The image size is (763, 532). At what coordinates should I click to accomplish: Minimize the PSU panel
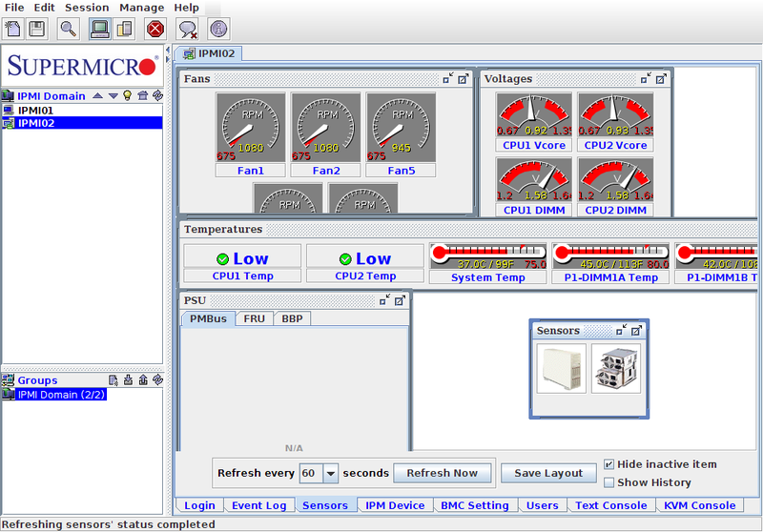coord(385,300)
